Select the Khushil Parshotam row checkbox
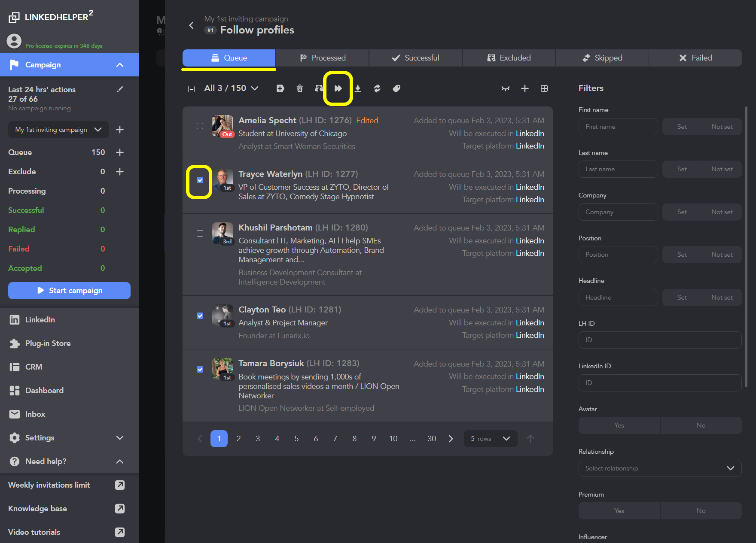 click(200, 234)
